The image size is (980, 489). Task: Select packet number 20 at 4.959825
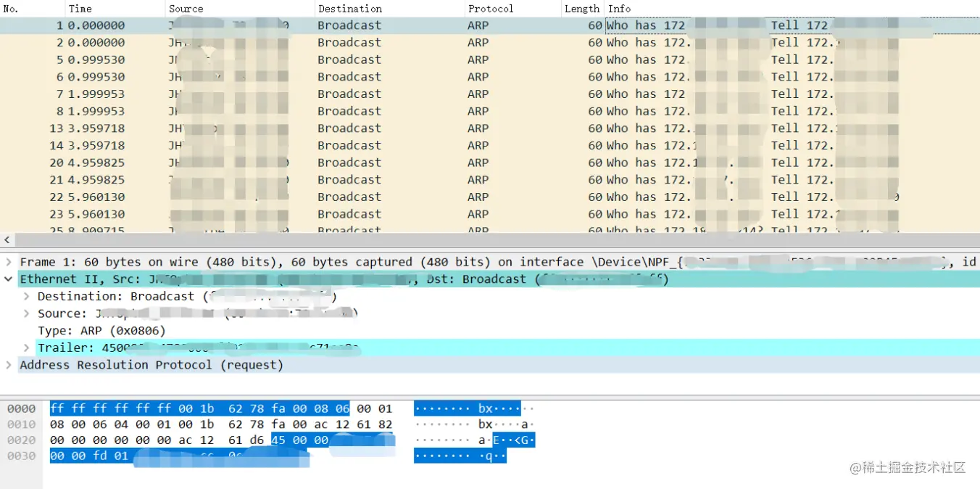[490, 163]
